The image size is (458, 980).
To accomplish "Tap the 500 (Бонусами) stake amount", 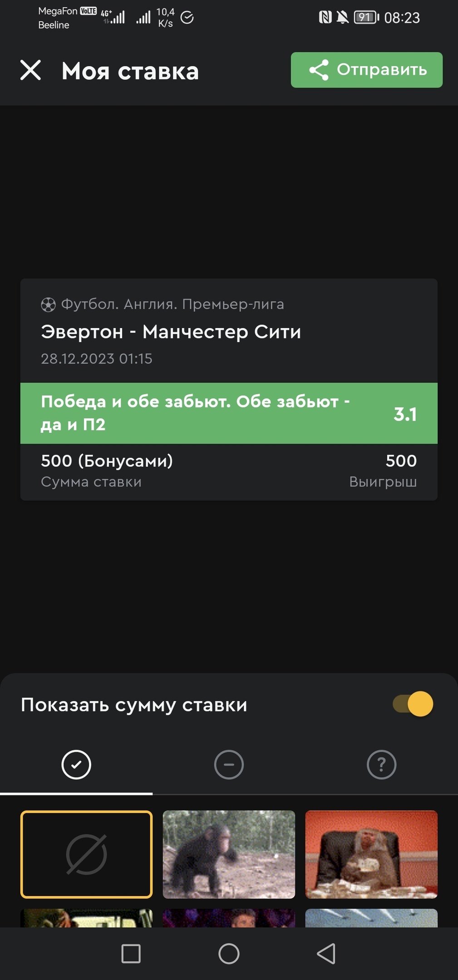I will click(107, 461).
